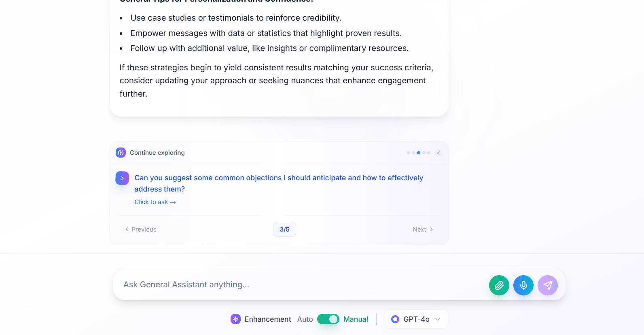This screenshot has width=644, height=335.
Task: Click the Enhancement lightning bolt icon
Action: 235,319
